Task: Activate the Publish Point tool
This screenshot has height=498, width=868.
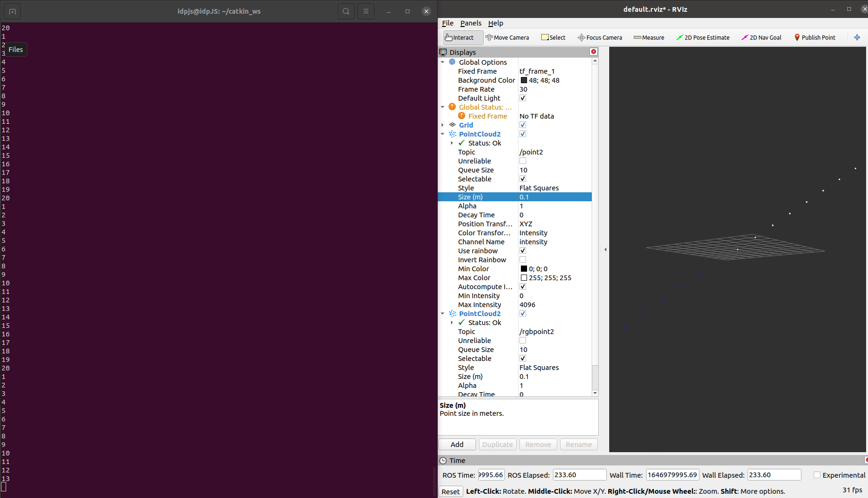Action: [x=815, y=37]
